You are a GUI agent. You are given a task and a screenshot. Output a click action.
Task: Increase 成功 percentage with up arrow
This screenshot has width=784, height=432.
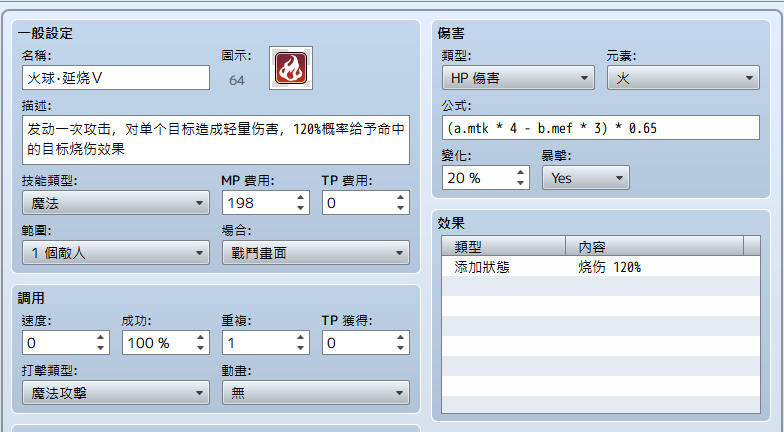tap(200, 338)
